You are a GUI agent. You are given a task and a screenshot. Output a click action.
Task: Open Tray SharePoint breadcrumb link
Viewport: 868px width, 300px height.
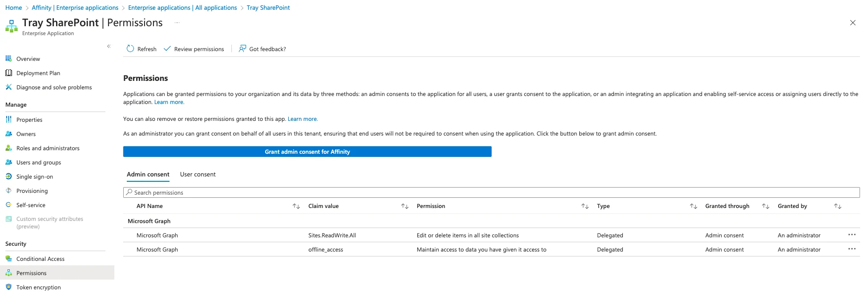(268, 8)
